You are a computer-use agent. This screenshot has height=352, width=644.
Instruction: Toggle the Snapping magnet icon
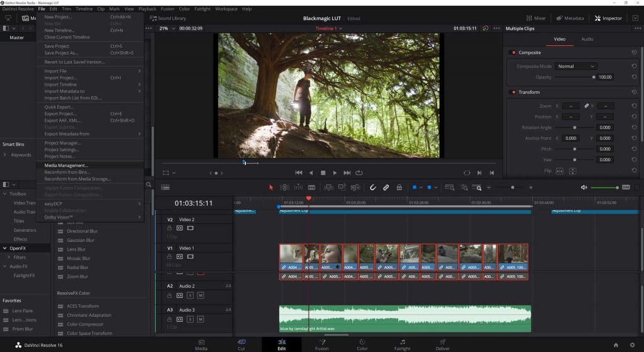372,188
